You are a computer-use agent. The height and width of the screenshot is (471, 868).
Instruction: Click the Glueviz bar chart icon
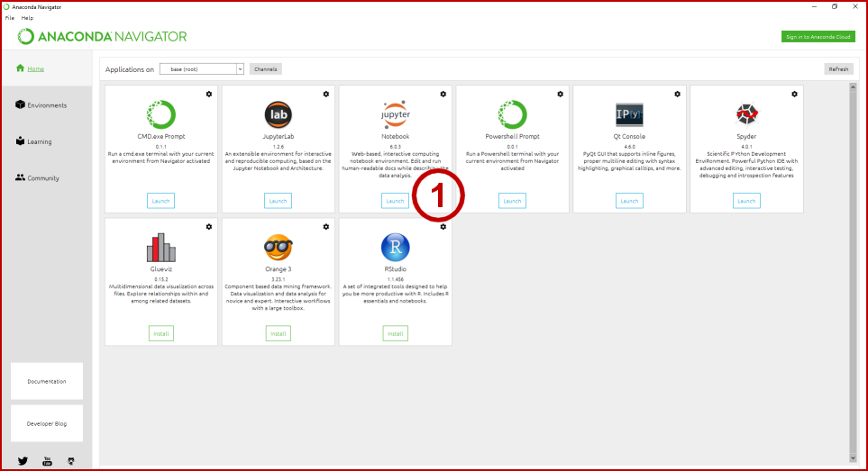tap(161, 247)
